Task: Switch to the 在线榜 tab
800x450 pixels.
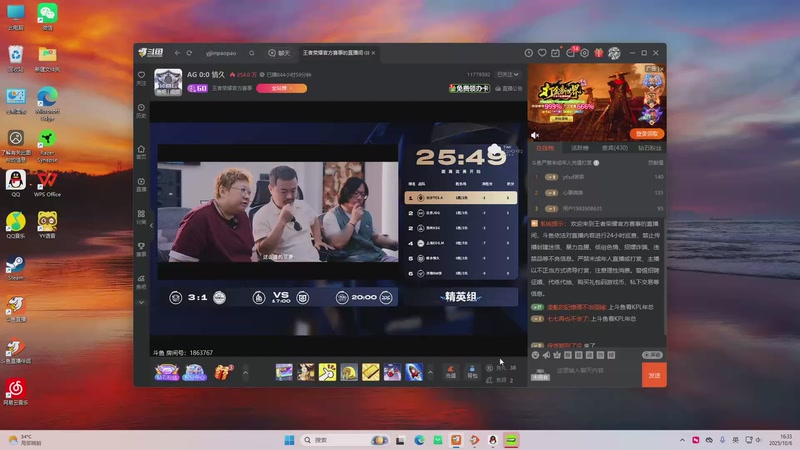Action: point(544,148)
